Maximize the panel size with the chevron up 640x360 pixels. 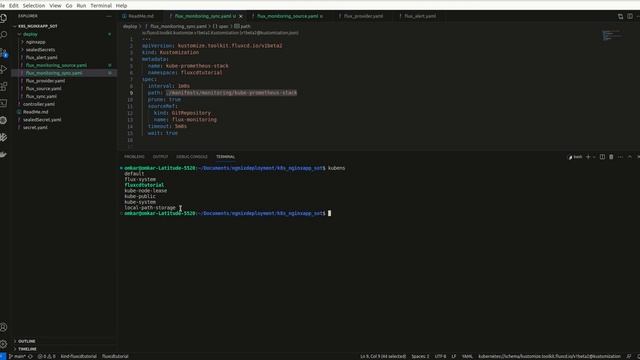[x=629, y=157]
